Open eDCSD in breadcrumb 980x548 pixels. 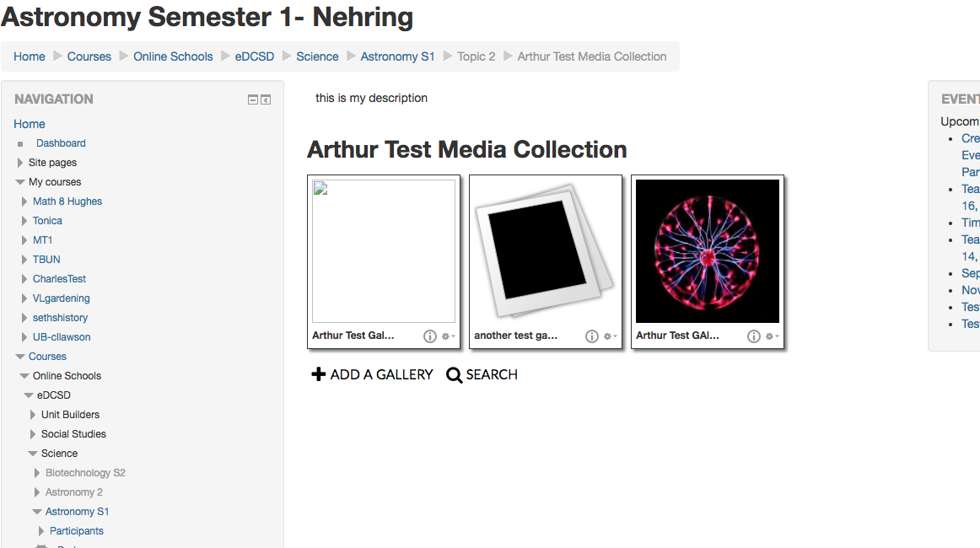pos(255,56)
